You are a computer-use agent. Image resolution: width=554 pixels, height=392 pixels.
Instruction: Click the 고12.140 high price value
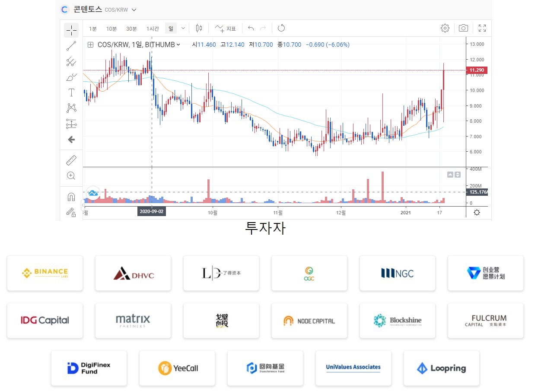click(232, 45)
